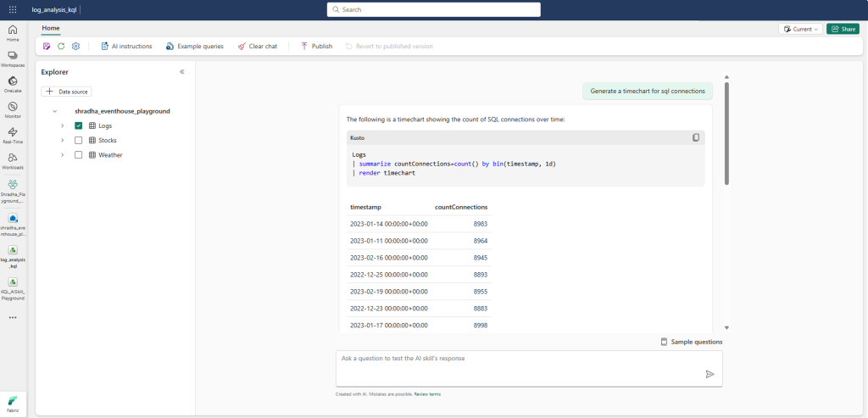
Task: Click the log_analysis_kql title in header
Action: 54,10
